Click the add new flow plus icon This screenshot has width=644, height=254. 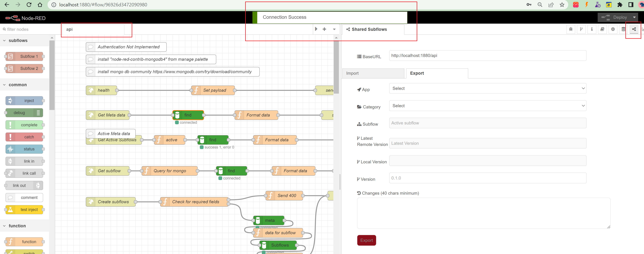[x=324, y=29]
